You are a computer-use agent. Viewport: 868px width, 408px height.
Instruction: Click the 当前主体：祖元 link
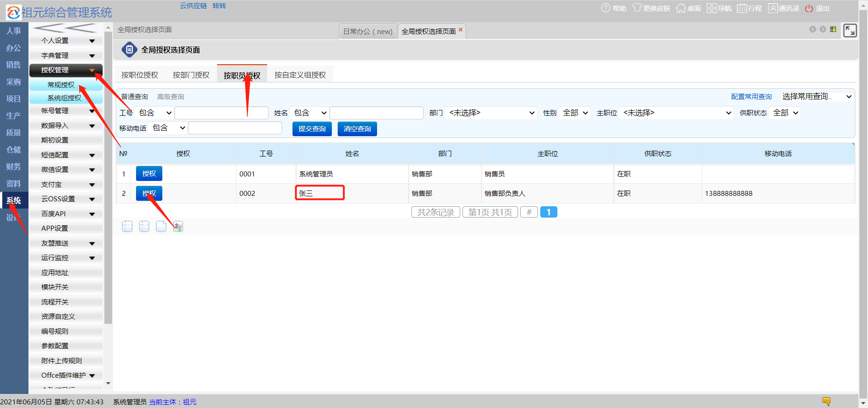[173, 402]
